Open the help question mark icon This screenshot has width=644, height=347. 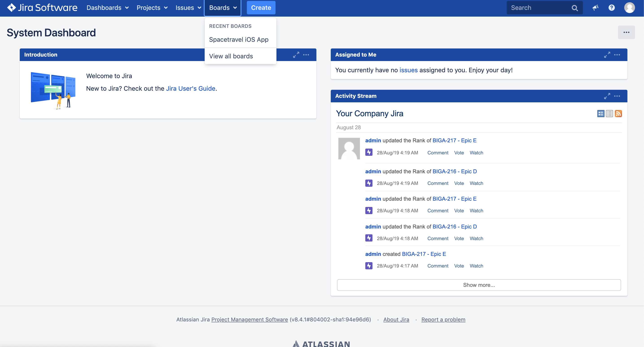pyautogui.click(x=611, y=8)
